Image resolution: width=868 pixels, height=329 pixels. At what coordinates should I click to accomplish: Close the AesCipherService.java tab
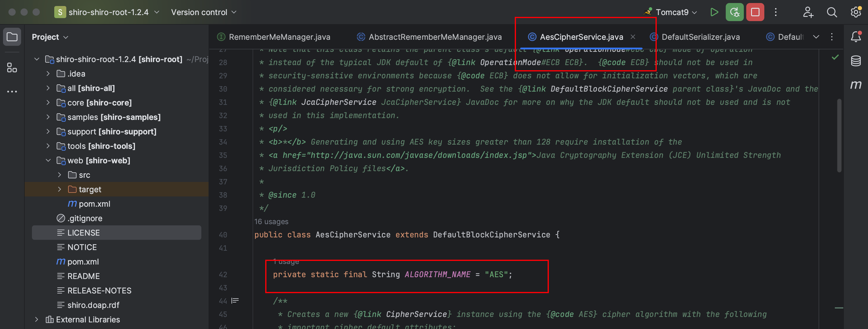(633, 37)
